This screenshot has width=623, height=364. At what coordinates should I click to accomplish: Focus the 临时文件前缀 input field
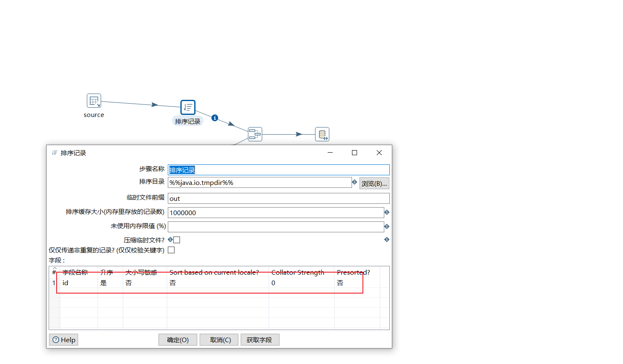[x=279, y=198]
